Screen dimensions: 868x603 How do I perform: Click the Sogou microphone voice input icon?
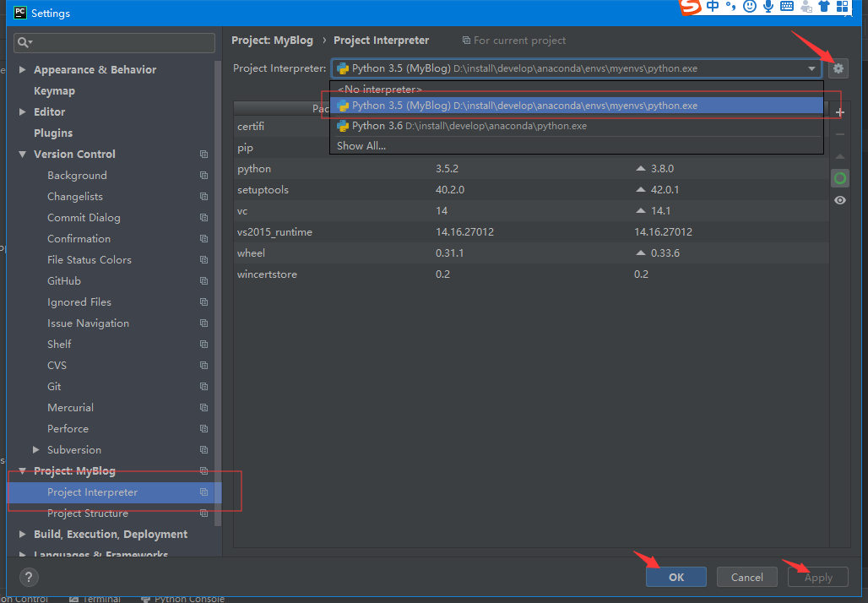pos(768,7)
